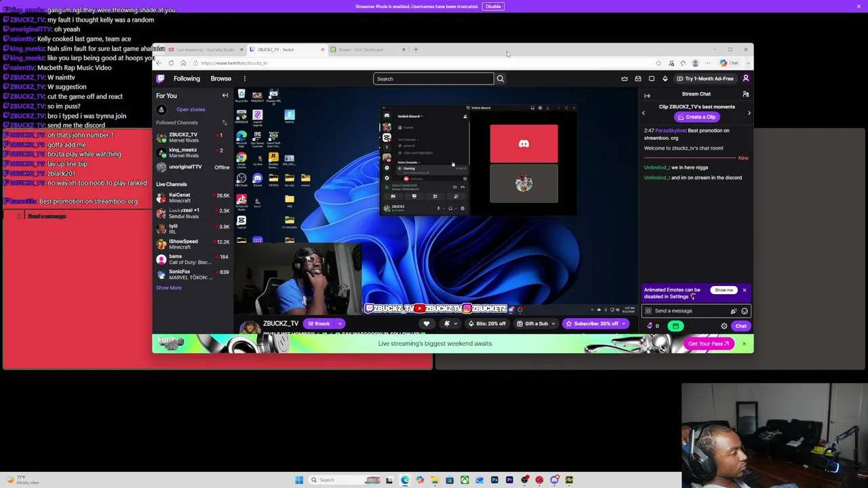Click the browser back arrow
The height and width of the screenshot is (488, 868).
[159, 63]
